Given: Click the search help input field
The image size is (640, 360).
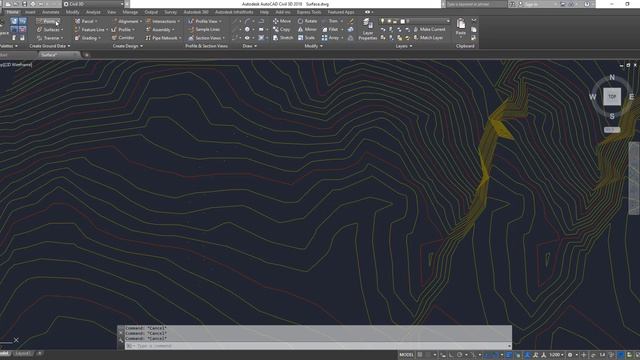Looking at the screenshot, I should pos(476,4).
